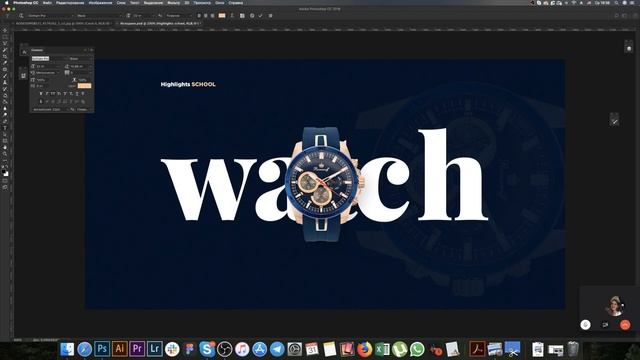Right align text in options bar
This screenshot has width=640, height=360.
tap(212, 16)
